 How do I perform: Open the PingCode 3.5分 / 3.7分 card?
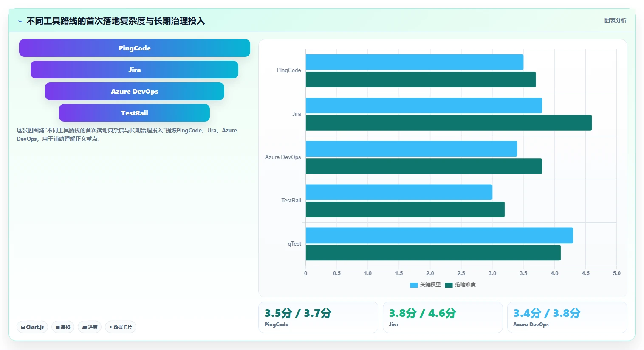click(x=318, y=317)
